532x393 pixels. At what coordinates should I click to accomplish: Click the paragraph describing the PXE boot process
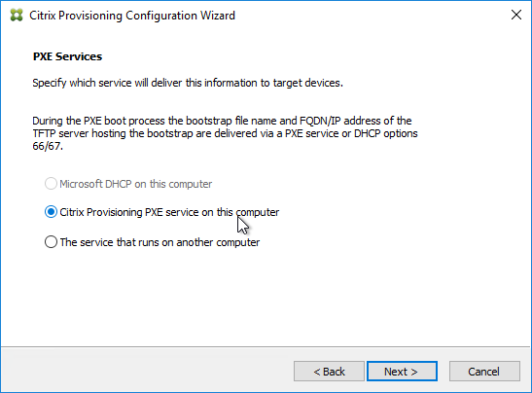coord(225,133)
